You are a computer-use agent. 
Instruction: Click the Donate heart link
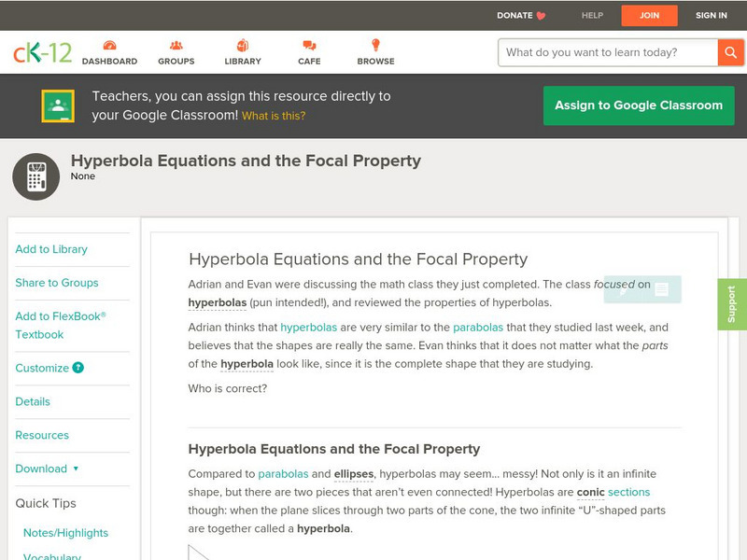point(520,15)
